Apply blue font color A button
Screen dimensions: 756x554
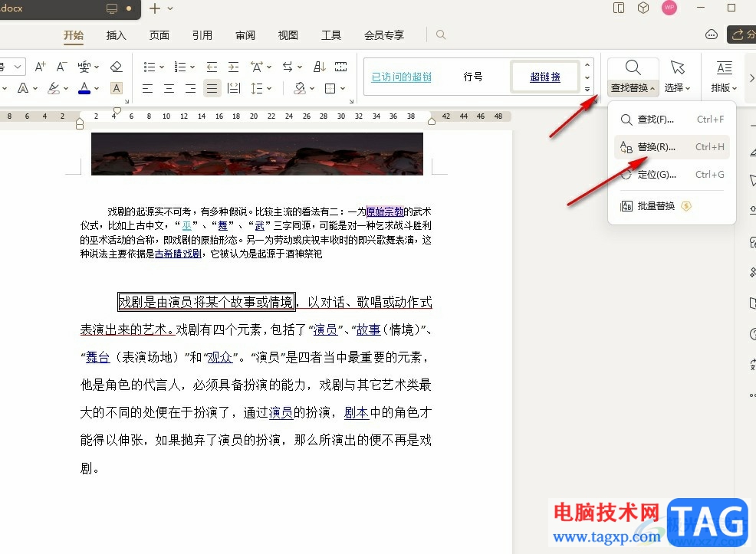(x=84, y=88)
